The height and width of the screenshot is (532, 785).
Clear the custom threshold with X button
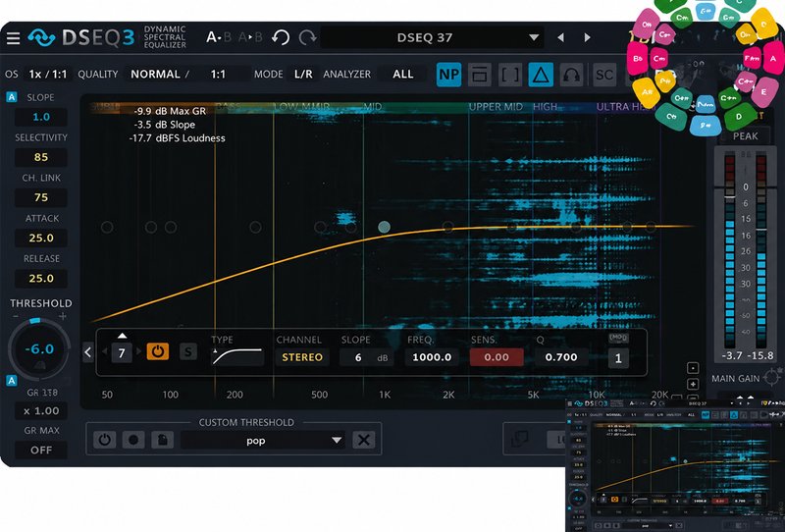click(364, 441)
